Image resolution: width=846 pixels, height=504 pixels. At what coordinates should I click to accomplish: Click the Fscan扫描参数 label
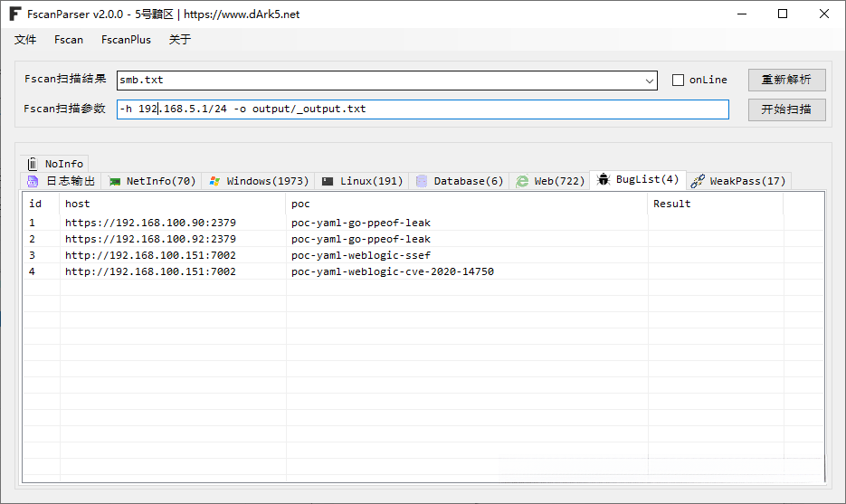(x=65, y=109)
